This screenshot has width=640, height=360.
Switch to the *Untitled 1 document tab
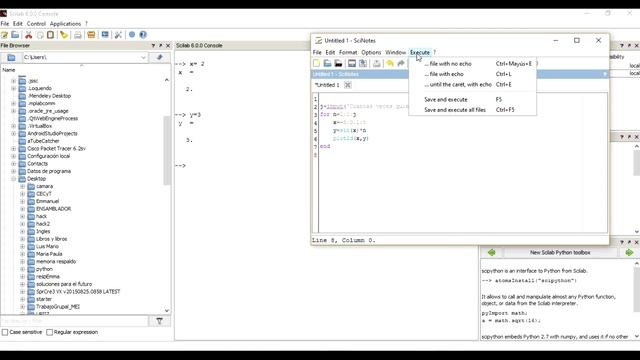click(x=327, y=85)
